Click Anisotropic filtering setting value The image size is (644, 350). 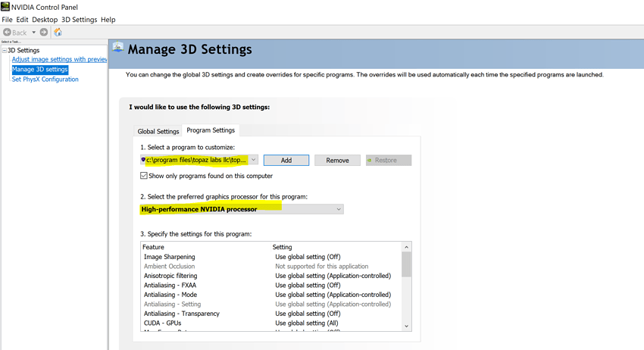[x=333, y=276]
